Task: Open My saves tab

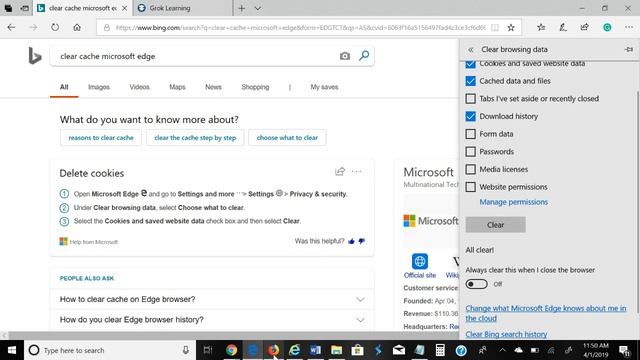Action: (x=324, y=87)
